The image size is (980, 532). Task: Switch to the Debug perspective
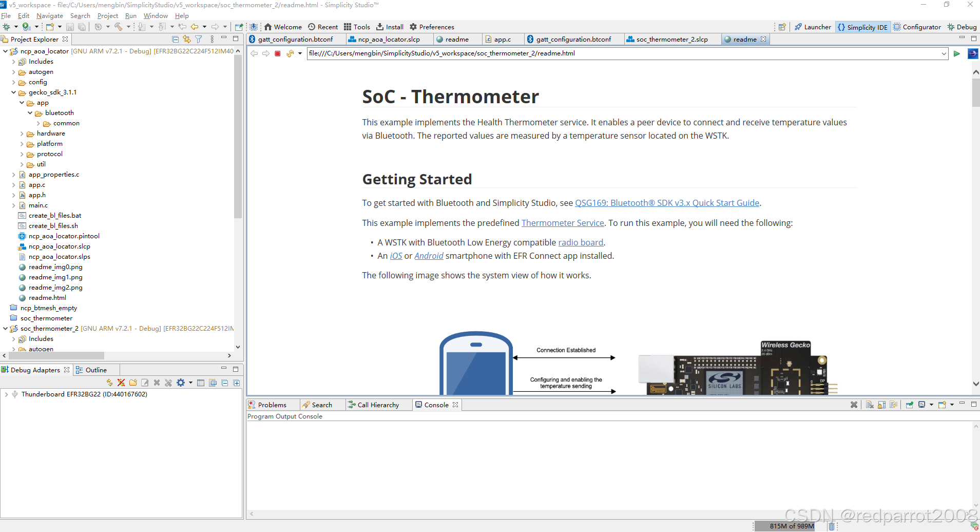[x=962, y=27]
